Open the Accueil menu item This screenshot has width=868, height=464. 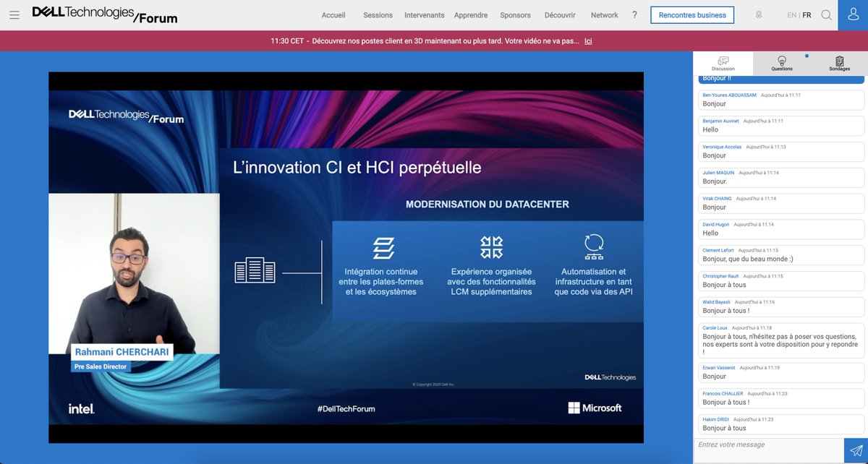333,14
